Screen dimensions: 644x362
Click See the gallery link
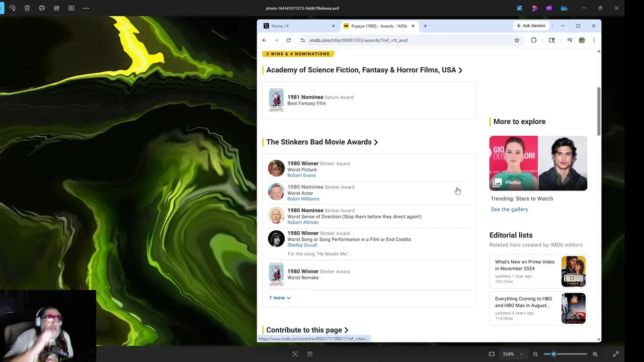(509, 209)
